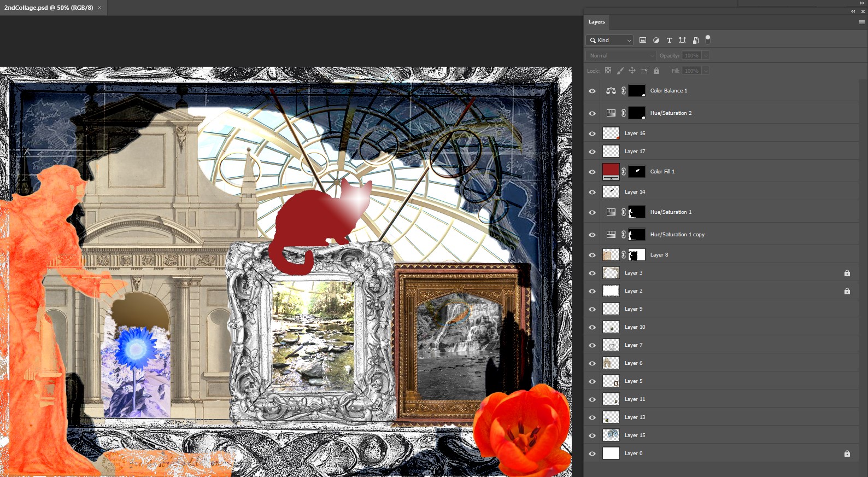
Task: Filter for adjustment layers icon
Action: coord(656,40)
